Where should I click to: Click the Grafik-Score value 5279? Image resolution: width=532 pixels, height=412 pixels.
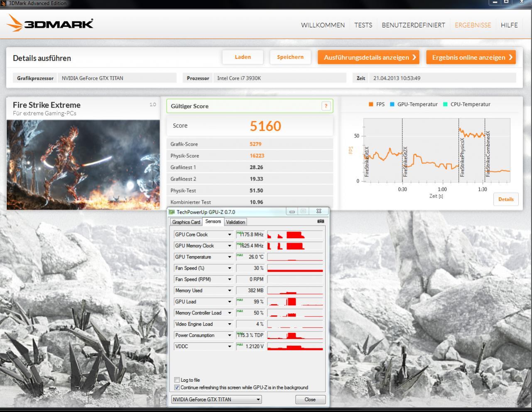click(255, 144)
